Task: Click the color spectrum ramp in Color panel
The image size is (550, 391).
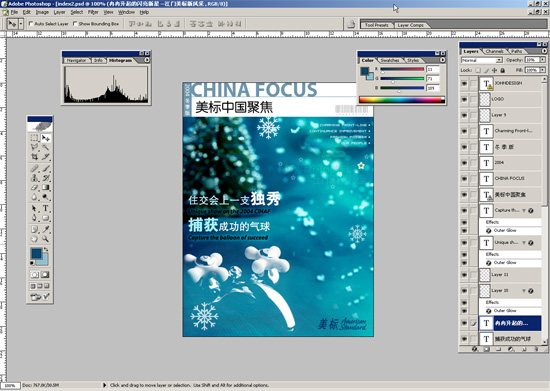Action: click(402, 100)
